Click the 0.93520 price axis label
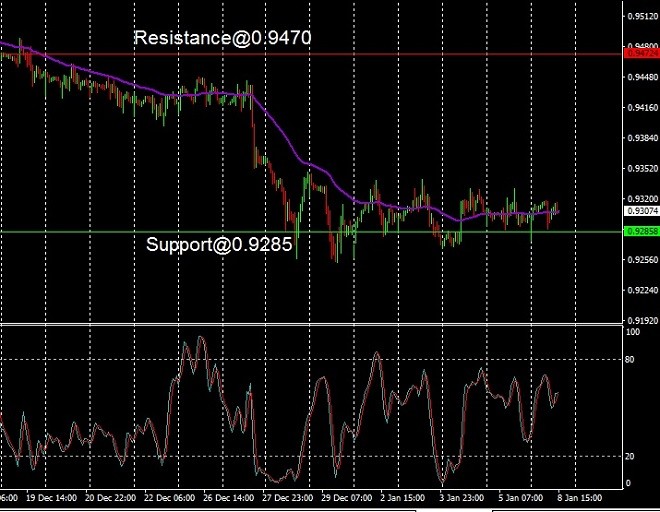This screenshot has height=512, width=660. point(642,168)
